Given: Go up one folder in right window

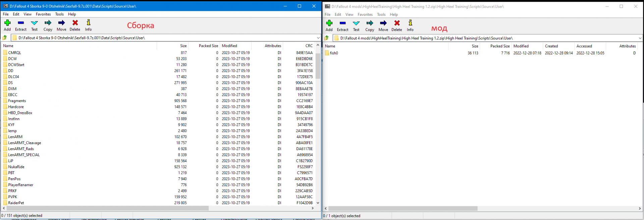Looking at the screenshot, I should click(327, 38).
